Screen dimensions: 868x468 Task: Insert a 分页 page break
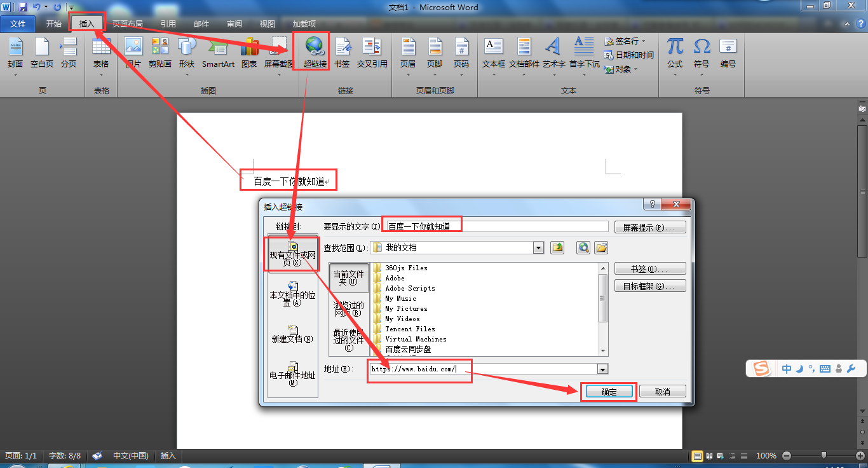pyautogui.click(x=69, y=52)
